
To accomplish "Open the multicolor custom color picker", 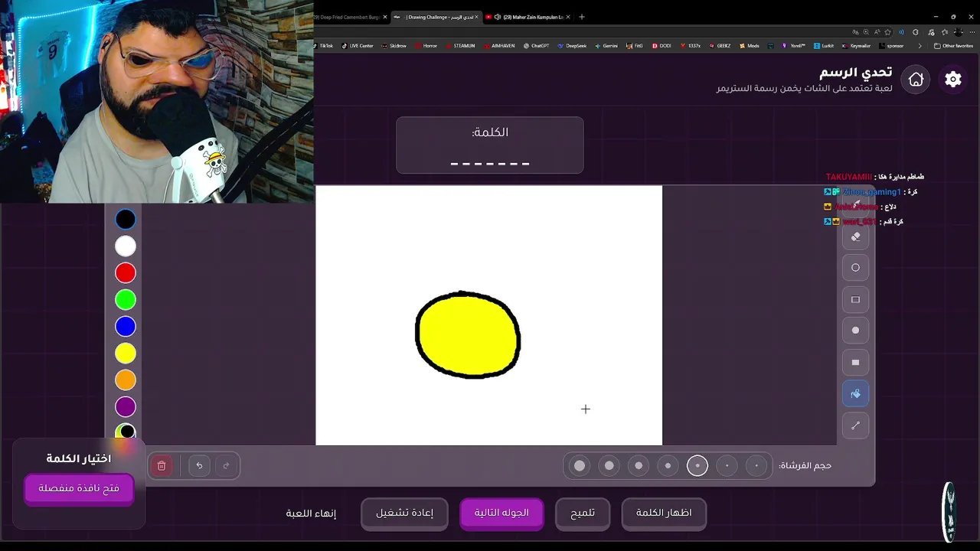I will coord(126,432).
